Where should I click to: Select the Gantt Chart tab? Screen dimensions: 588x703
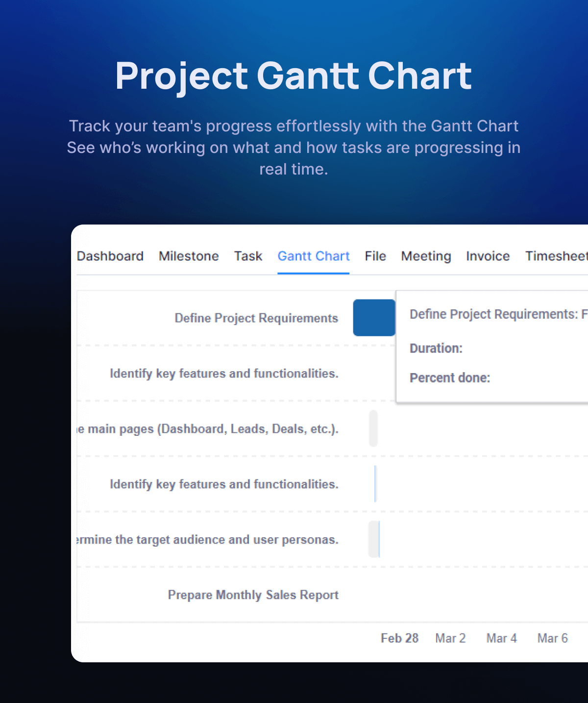pos(314,256)
